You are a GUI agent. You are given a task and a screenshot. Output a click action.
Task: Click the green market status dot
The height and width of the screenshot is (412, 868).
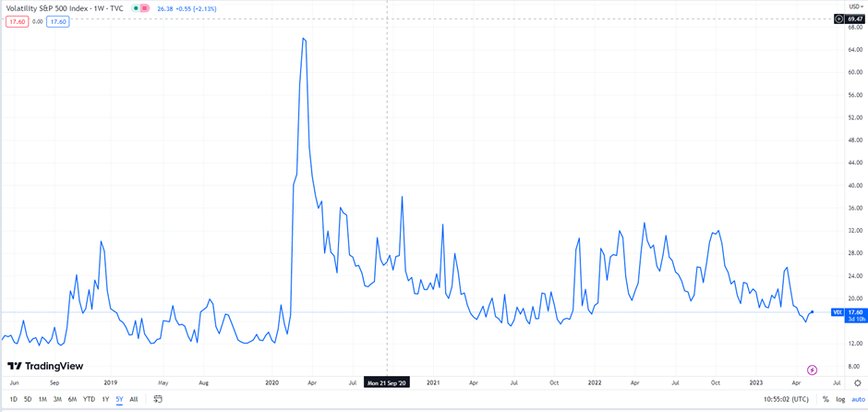(136, 9)
